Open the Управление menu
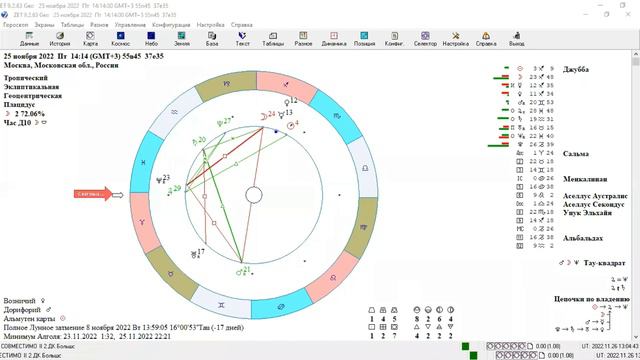The width and height of the screenshot is (640, 360). pyautogui.click(x=130, y=25)
